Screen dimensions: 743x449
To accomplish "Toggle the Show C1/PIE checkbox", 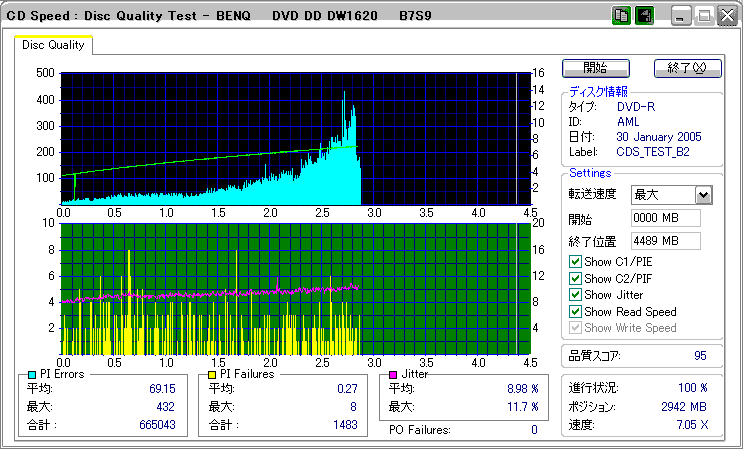I will (575, 261).
